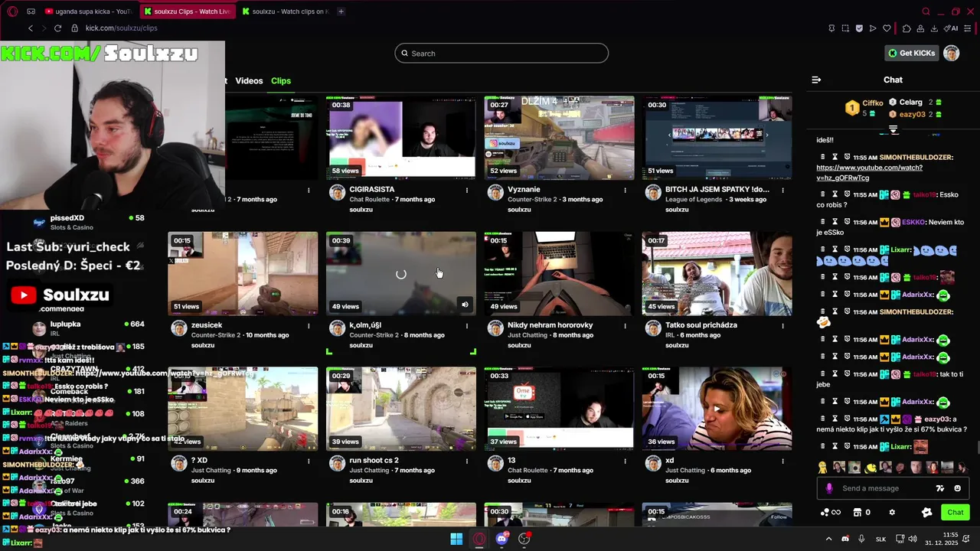The height and width of the screenshot is (551, 980).
Task: Open the chat settings gear icon
Action: pos(892,512)
